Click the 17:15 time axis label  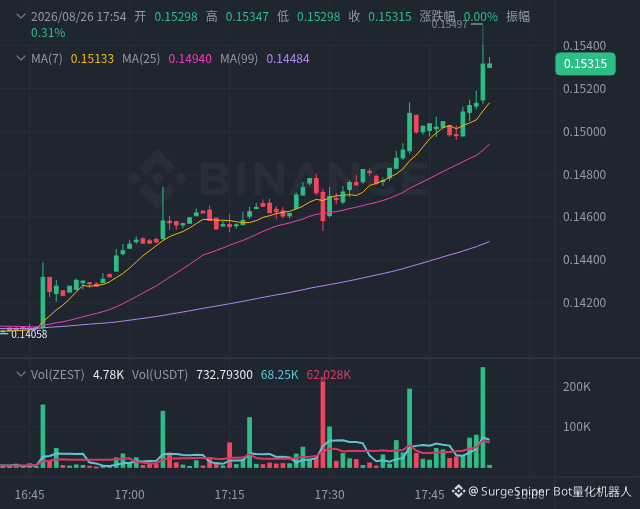229,495
